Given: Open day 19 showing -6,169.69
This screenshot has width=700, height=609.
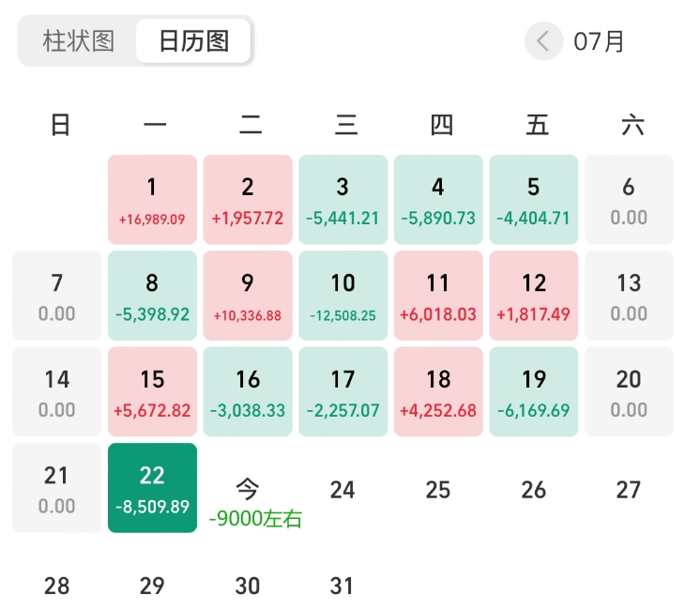Looking at the screenshot, I should click(534, 391).
